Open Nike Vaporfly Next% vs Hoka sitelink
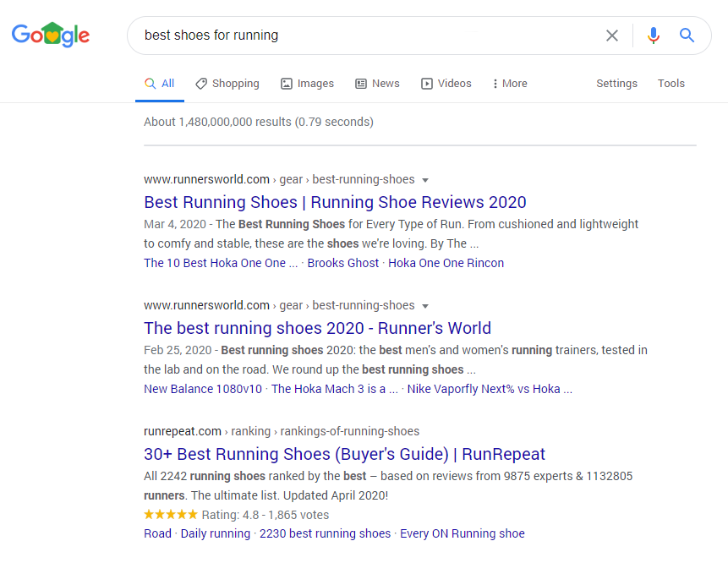 (490, 389)
